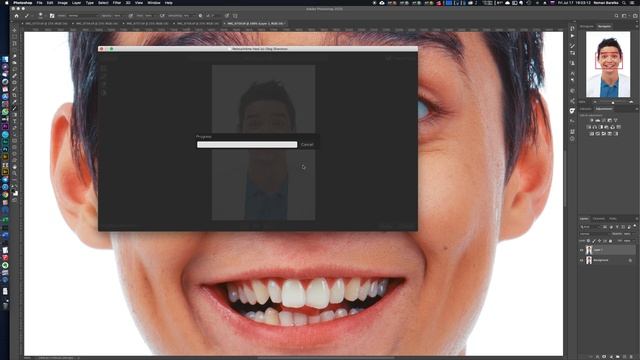Switch to the Layers panel tab
The image size is (640, 360).
pos(584,219)
